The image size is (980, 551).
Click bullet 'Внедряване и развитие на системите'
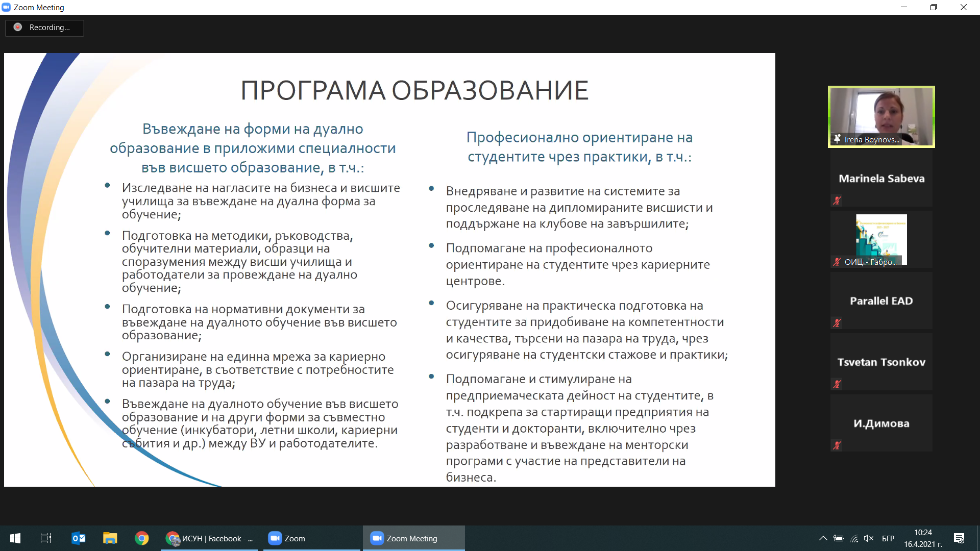(x=579, y=207)
